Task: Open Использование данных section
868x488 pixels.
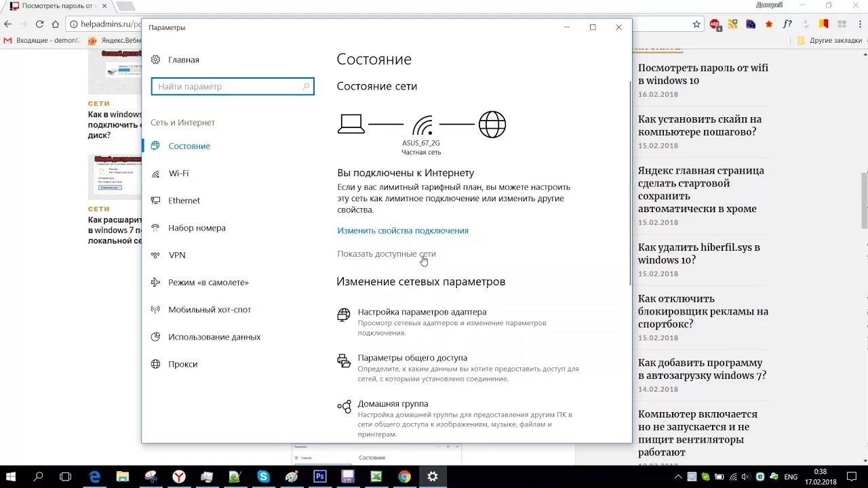Action: [x=206, y=337]
